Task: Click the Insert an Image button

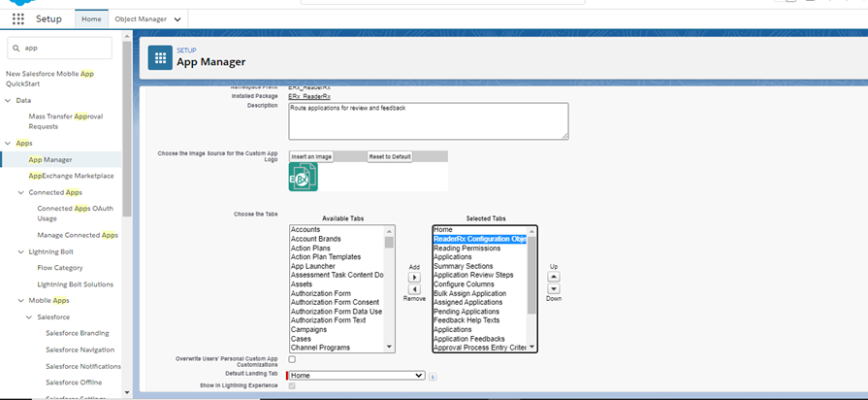Action: click(311, 156)
